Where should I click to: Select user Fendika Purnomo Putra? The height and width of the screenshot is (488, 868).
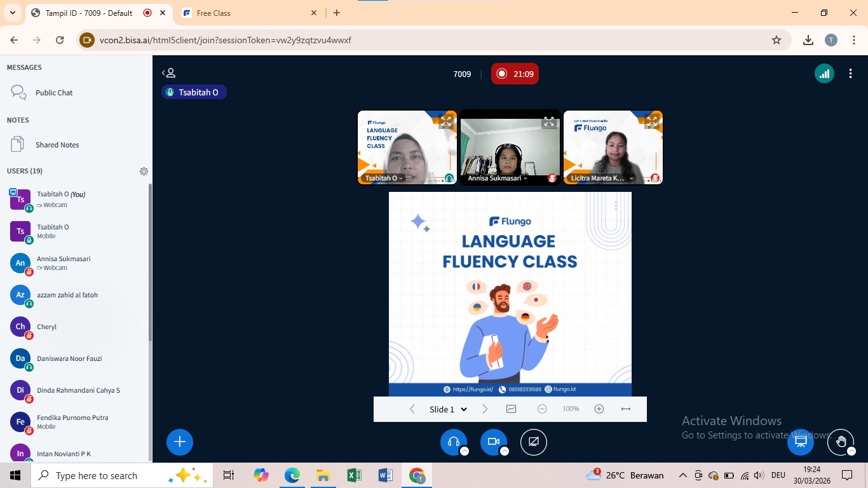(75, 422)
